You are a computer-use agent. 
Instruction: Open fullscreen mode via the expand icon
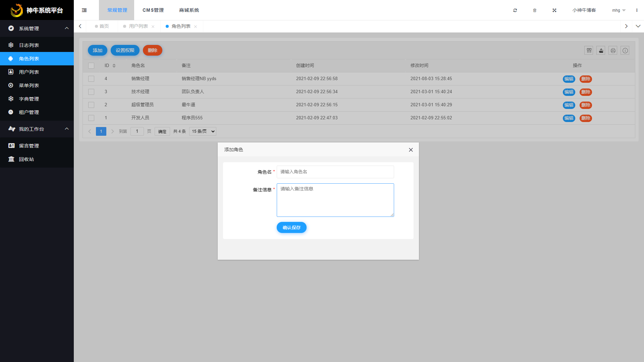554,10
